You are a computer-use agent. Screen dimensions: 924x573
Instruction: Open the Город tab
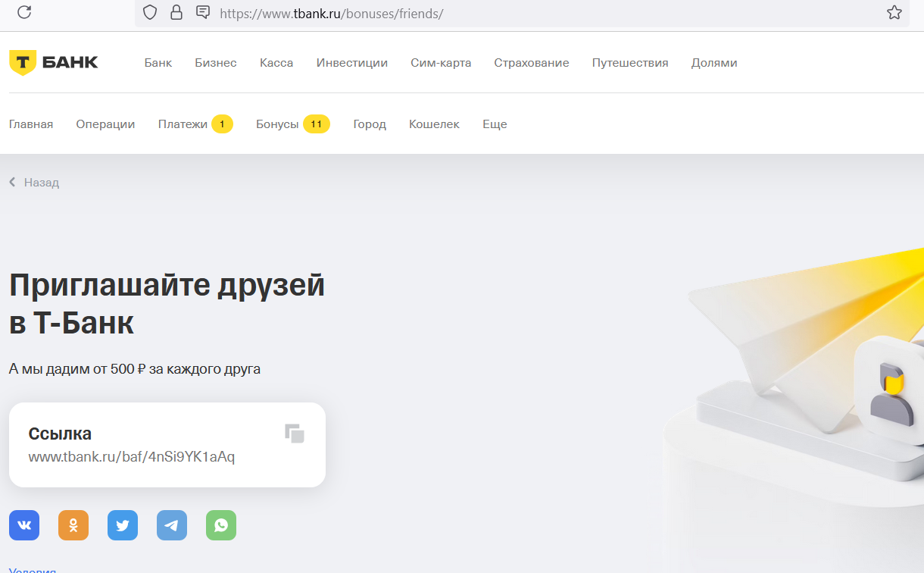[370, 124]
